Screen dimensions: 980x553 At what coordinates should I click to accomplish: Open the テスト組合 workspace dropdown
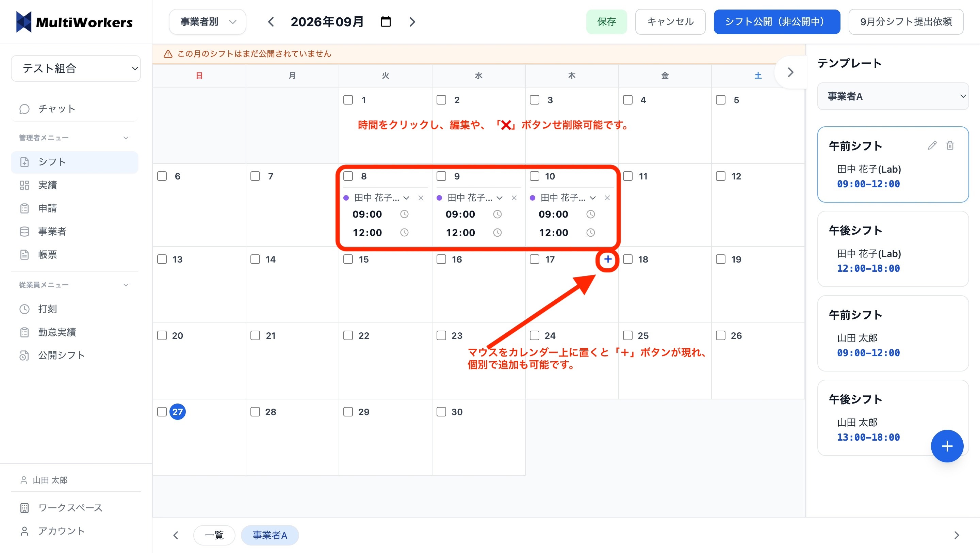tap(76, 68)
